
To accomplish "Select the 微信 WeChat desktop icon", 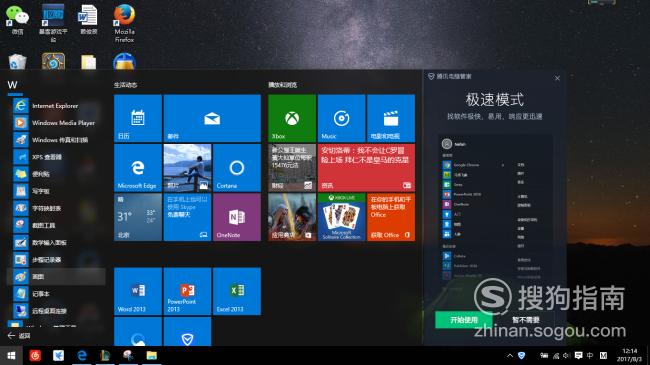I will tap(17, 20).
